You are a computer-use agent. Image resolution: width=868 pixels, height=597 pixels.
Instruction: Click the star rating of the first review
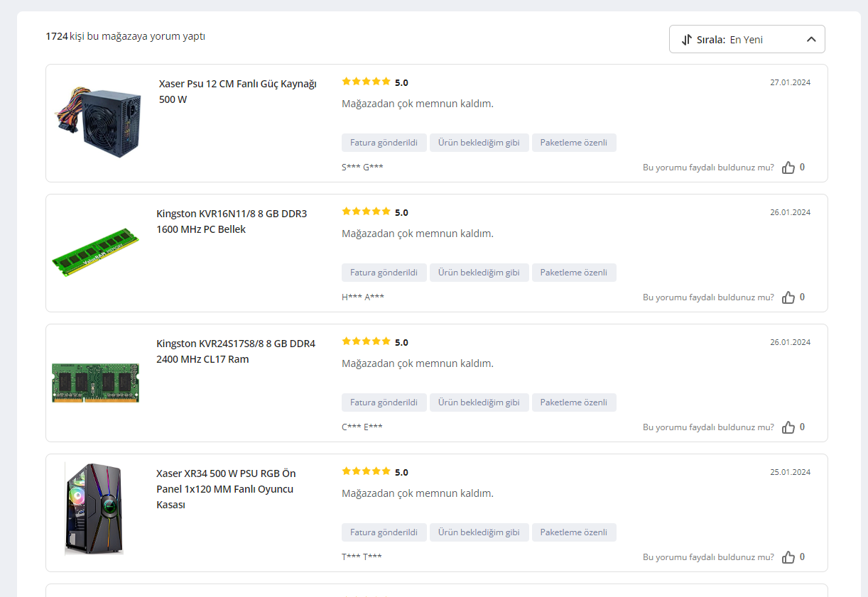(366, 82)
